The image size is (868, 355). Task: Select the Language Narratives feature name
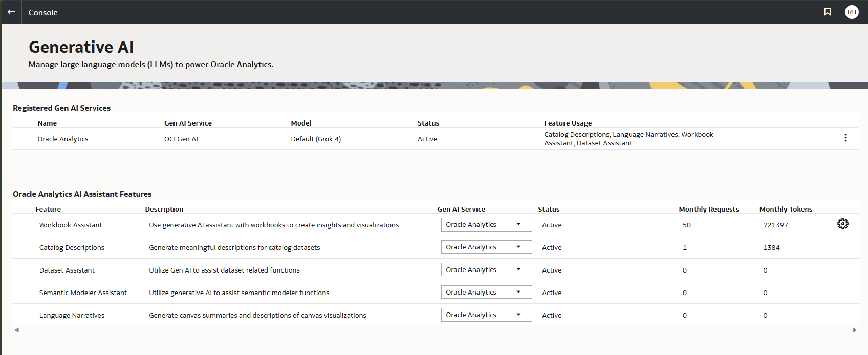pyautogui.click(x=72, y=316)
